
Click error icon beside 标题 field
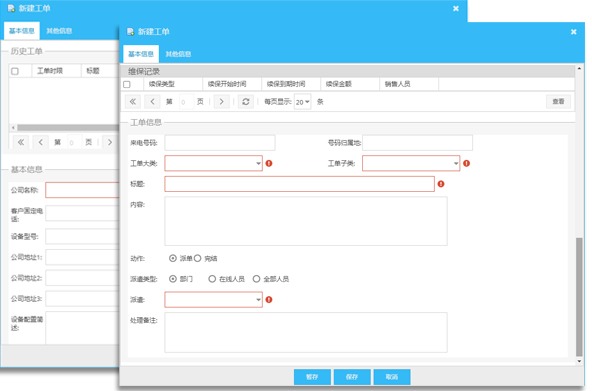[x=441, y=184]
